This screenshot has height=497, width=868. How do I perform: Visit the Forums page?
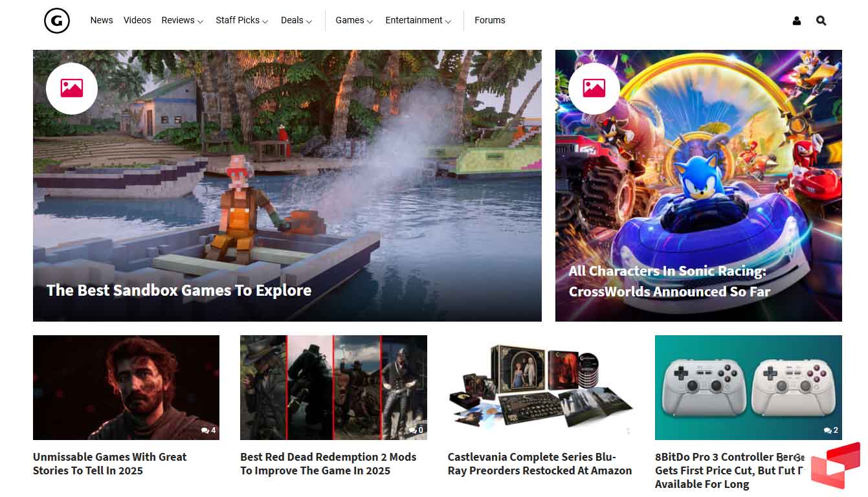point(489,21)
